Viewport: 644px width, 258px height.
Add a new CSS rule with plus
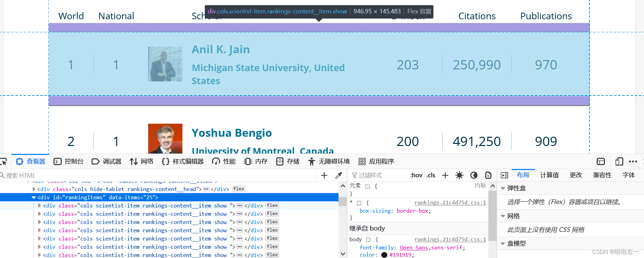(x=445, y=176)
